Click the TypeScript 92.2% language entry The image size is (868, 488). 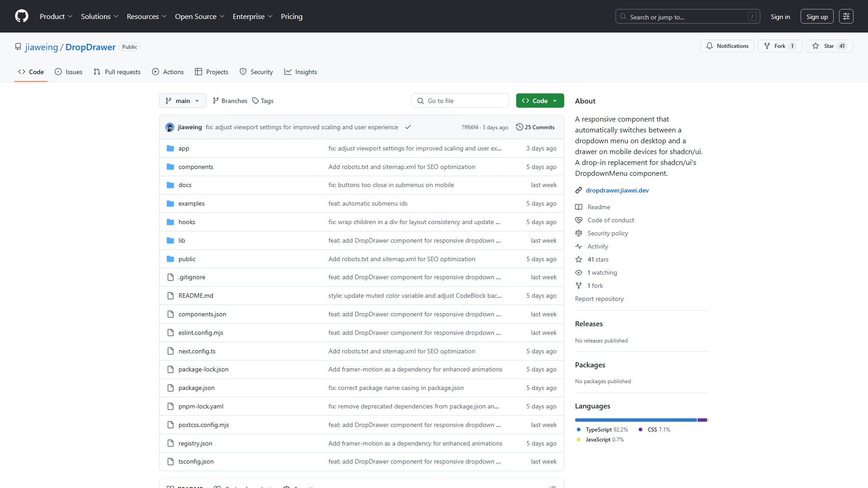[602, 430]
